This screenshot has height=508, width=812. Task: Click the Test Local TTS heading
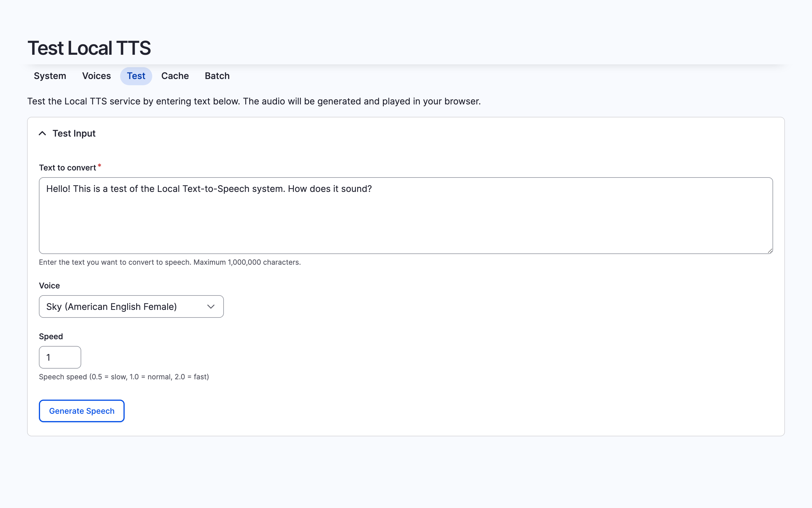coord(89,48)
